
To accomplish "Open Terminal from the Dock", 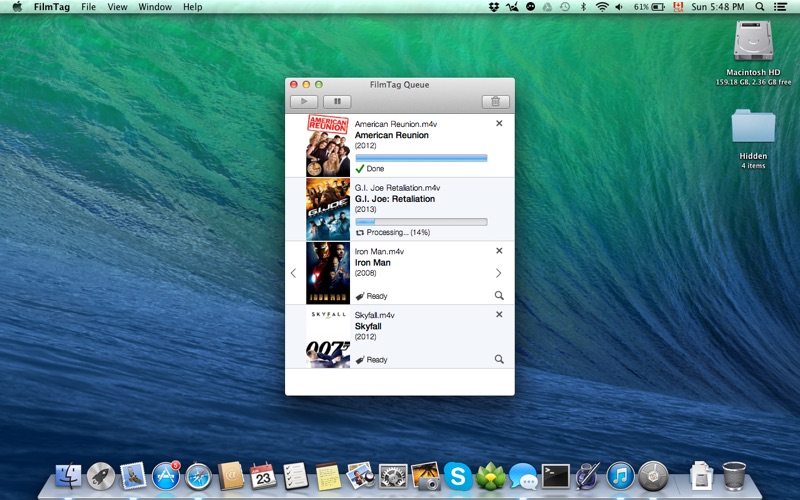I will coord(555,476).
